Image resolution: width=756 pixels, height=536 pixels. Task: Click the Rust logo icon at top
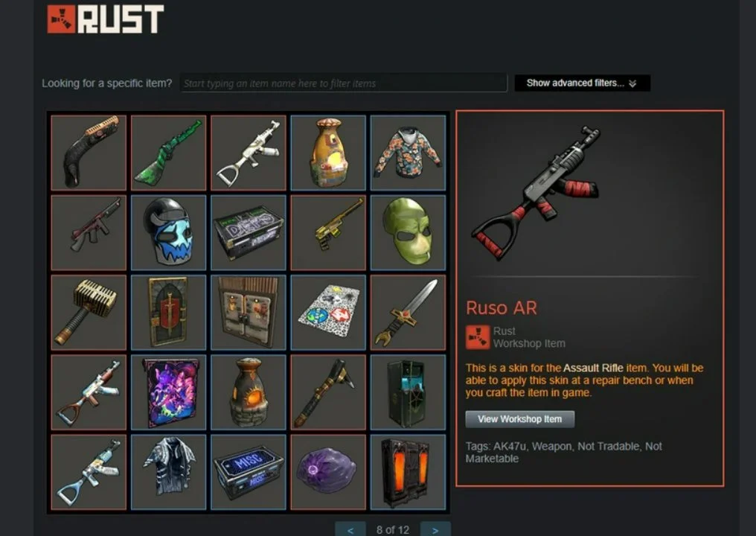(61, 19)
